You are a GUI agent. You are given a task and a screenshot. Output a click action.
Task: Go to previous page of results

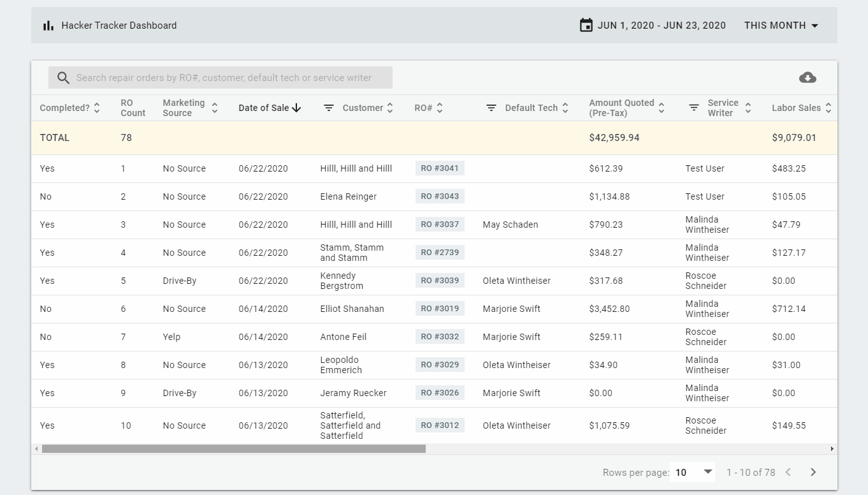click(788, 472)
